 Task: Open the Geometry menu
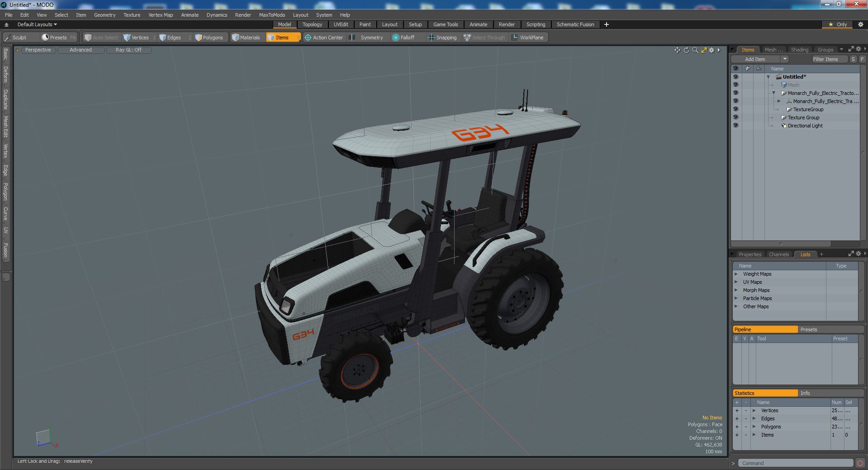click(x=104, y=15)
